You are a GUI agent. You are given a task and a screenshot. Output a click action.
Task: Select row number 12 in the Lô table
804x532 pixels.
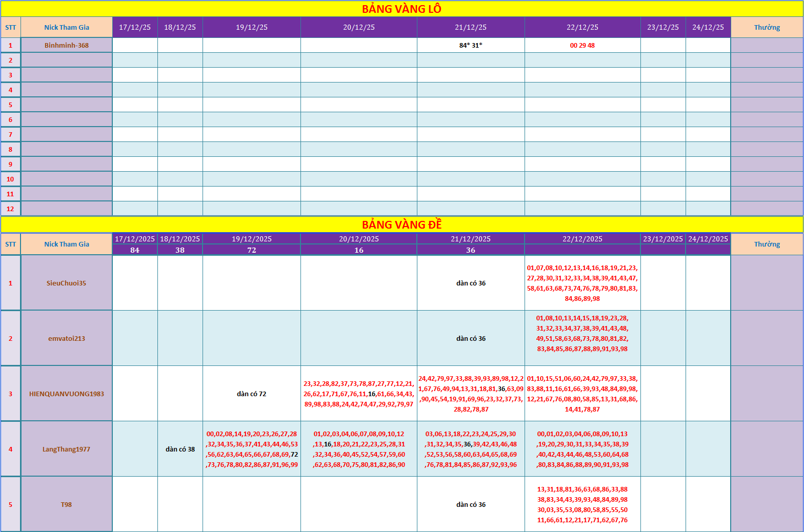10,209
